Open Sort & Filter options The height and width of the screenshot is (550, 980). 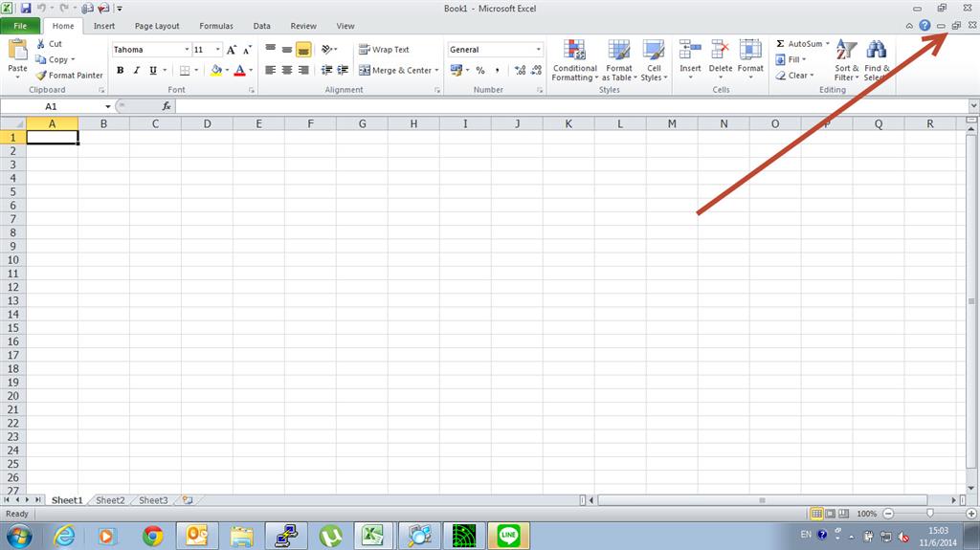pos(846,60)
